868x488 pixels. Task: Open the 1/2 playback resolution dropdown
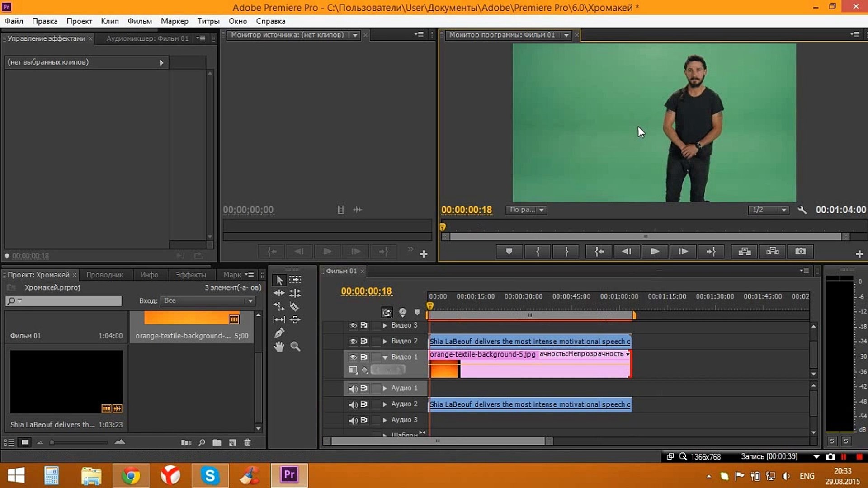pyautogui.click(x=769, y=210)
